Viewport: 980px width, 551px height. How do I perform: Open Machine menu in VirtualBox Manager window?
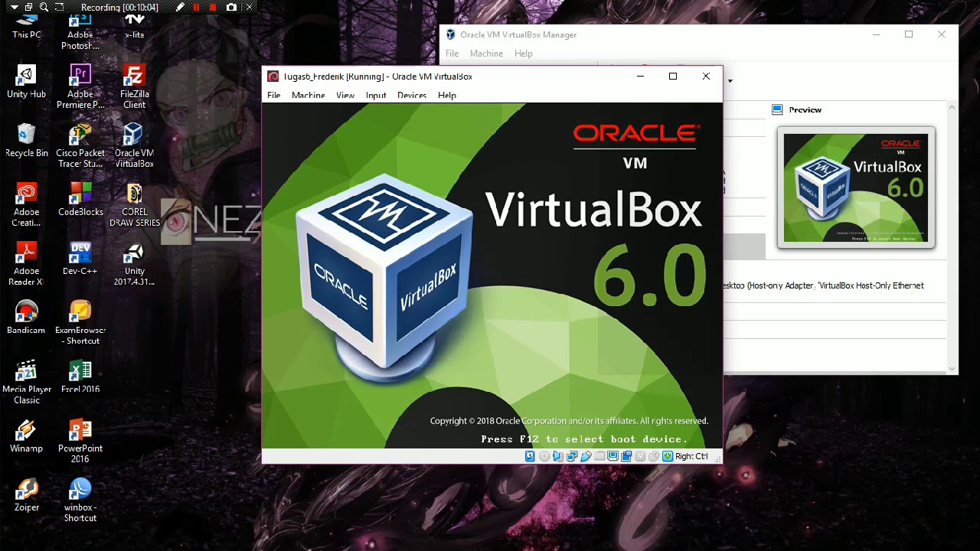(486, 54)
